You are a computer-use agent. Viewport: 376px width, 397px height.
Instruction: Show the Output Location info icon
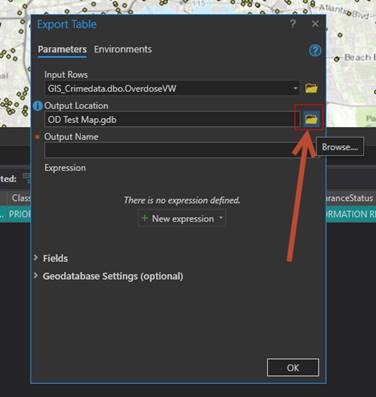(x=38, y=106)
